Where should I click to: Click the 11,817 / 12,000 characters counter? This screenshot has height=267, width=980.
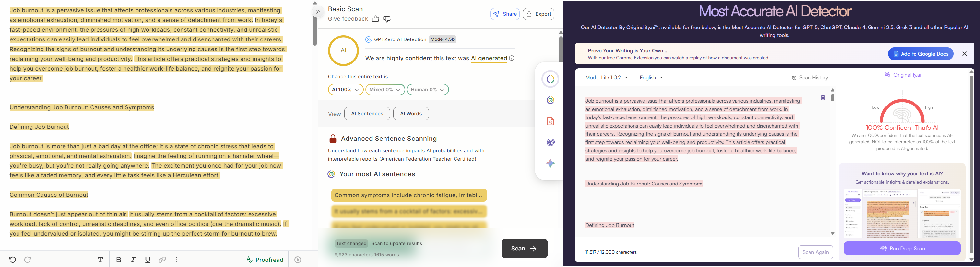tap(611, 252)
